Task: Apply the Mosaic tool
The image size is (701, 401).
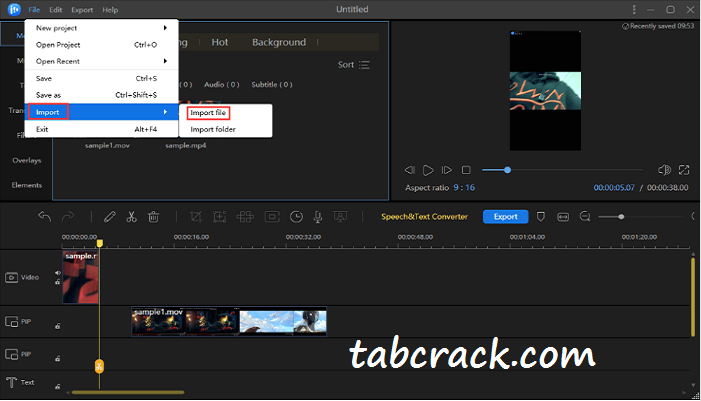Action: click(x=245, y=217)
